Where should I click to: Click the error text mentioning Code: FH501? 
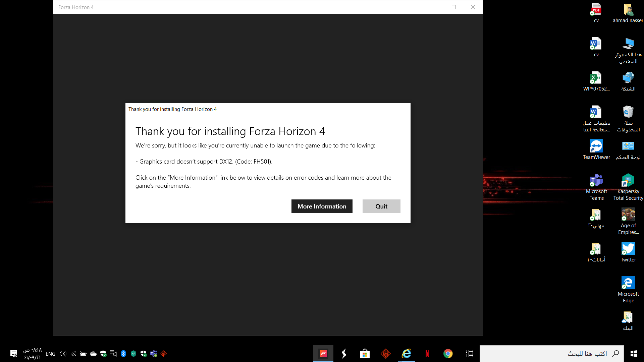(x=204, y=162)
